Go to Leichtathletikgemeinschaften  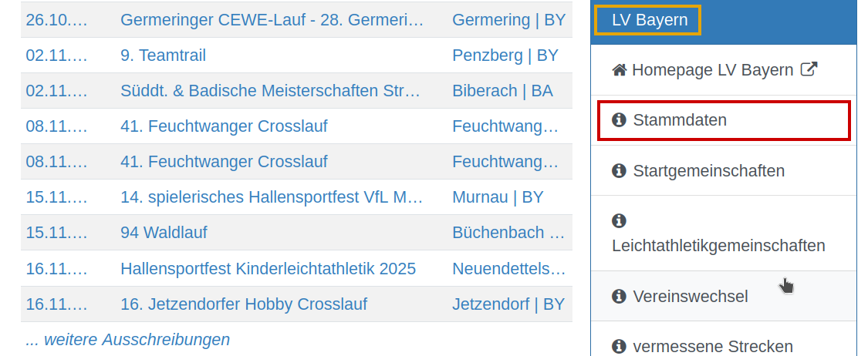tap(718, 246)
